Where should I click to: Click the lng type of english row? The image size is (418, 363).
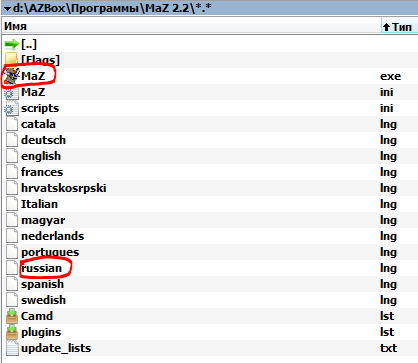(388, 157)
